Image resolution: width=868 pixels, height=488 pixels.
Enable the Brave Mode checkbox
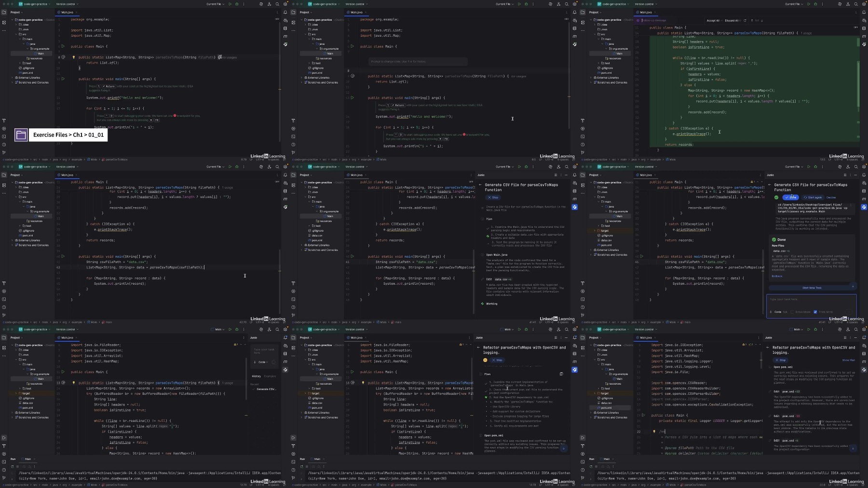point(792,312)
